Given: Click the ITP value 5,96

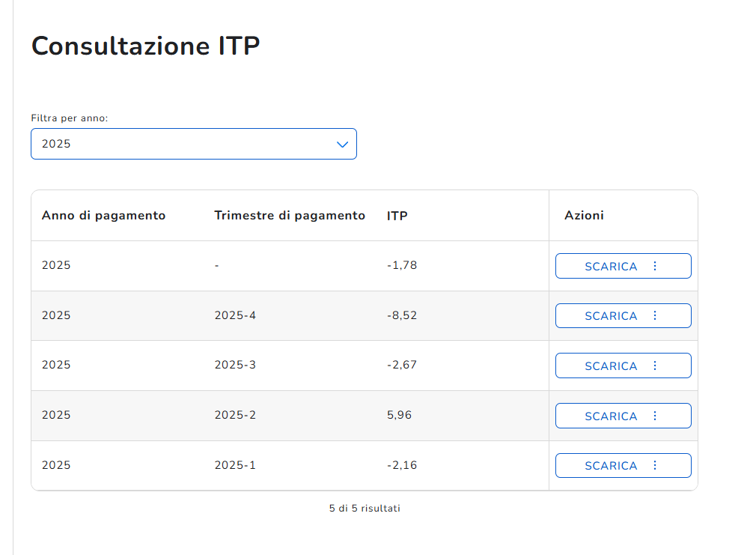Looking at the screenshot, I should [x=400, y=415].
